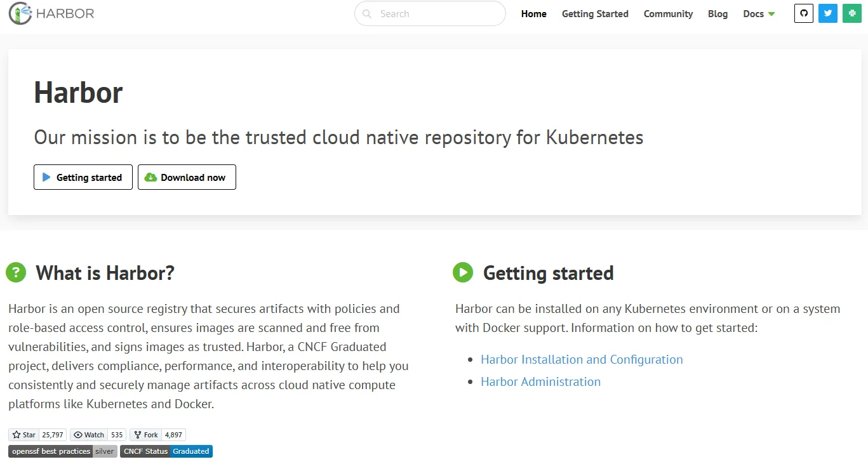Open the GitHub icon link
868x464 pixels.
click(804, 13)
